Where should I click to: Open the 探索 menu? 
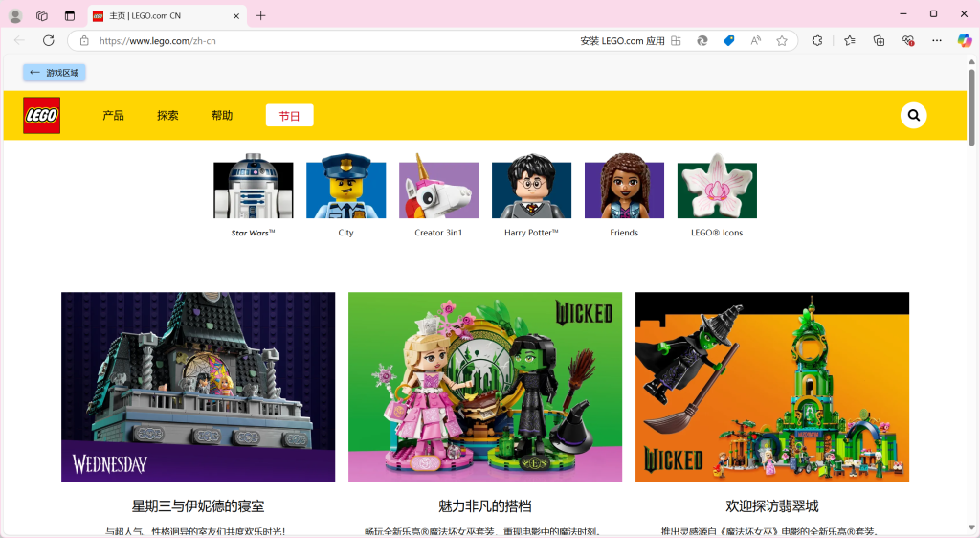click(167, 116)
